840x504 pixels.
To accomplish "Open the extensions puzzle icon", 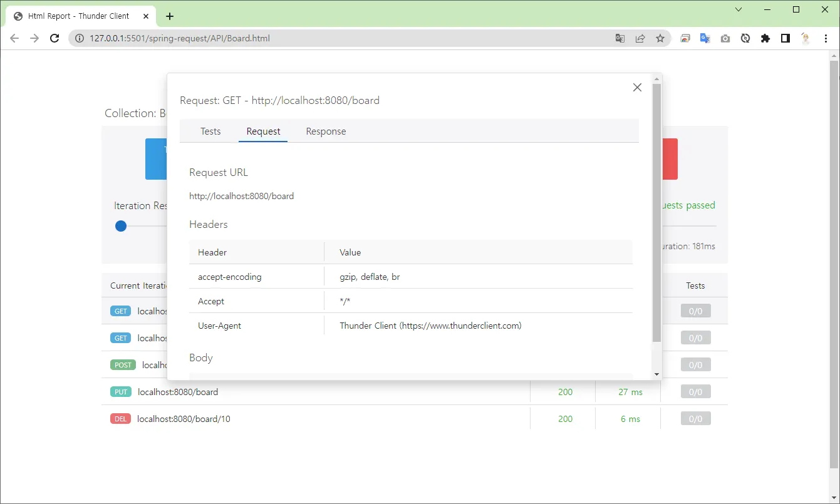I will point(765,38).
